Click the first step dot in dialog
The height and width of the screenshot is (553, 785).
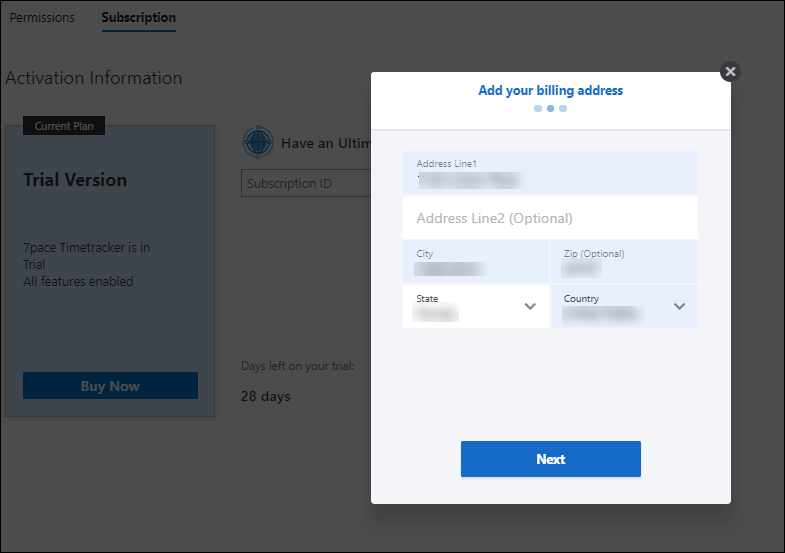[x=538, y=109]
